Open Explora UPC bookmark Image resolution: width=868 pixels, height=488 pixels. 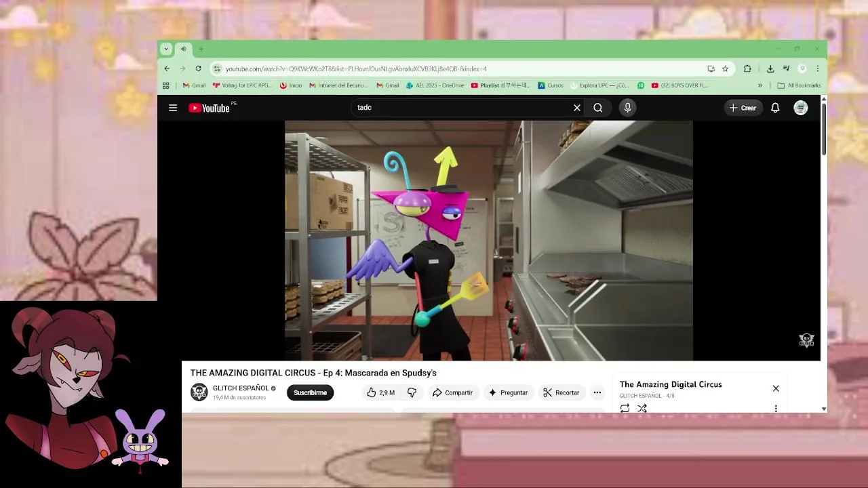599,85
